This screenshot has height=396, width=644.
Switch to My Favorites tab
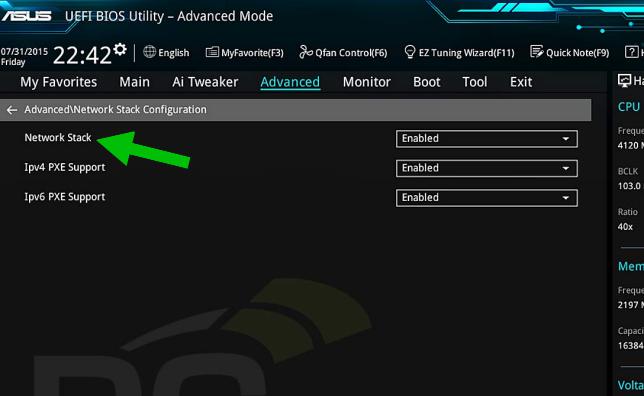(x=59, y=82)
